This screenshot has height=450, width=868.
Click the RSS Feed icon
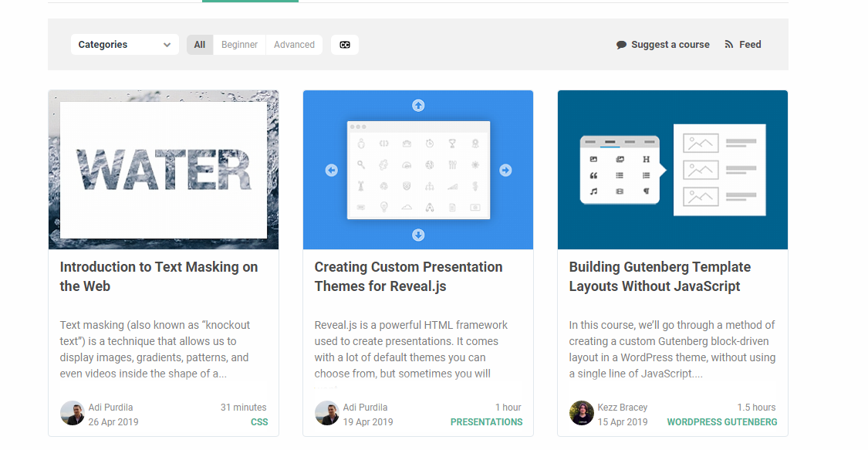click(x=728, y=44)
